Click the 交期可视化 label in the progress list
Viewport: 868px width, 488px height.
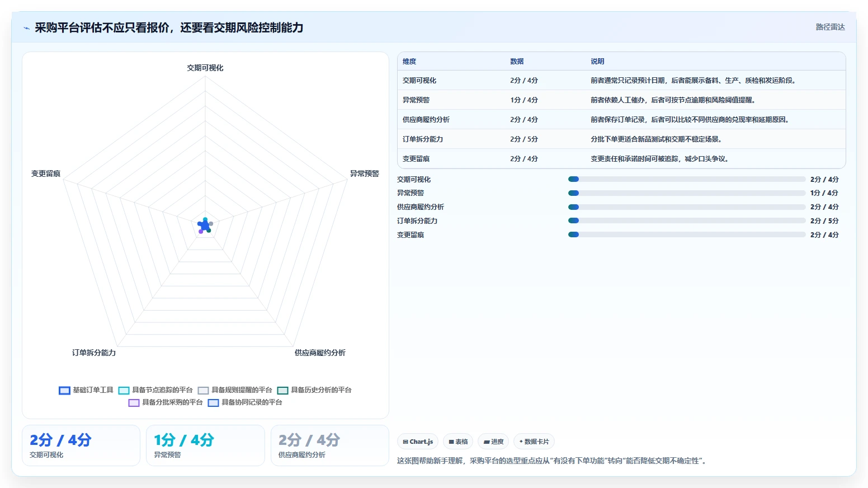coord(414,180)
